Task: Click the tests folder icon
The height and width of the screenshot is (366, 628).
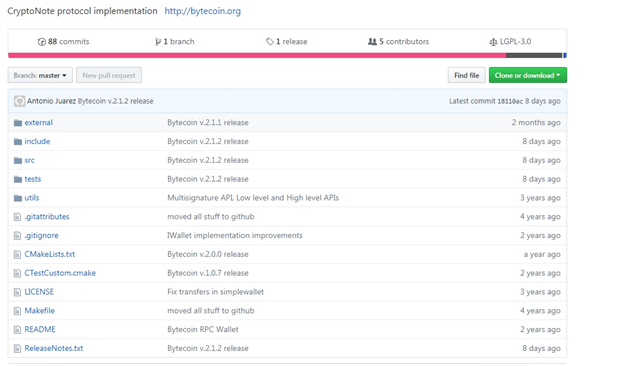Action: coord(18,179)
